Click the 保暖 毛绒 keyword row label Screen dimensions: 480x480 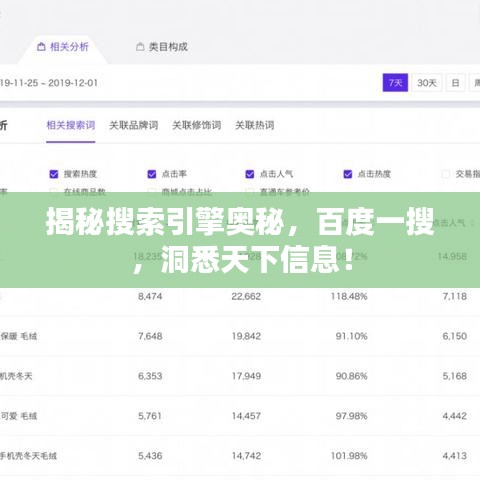[19, 336]
